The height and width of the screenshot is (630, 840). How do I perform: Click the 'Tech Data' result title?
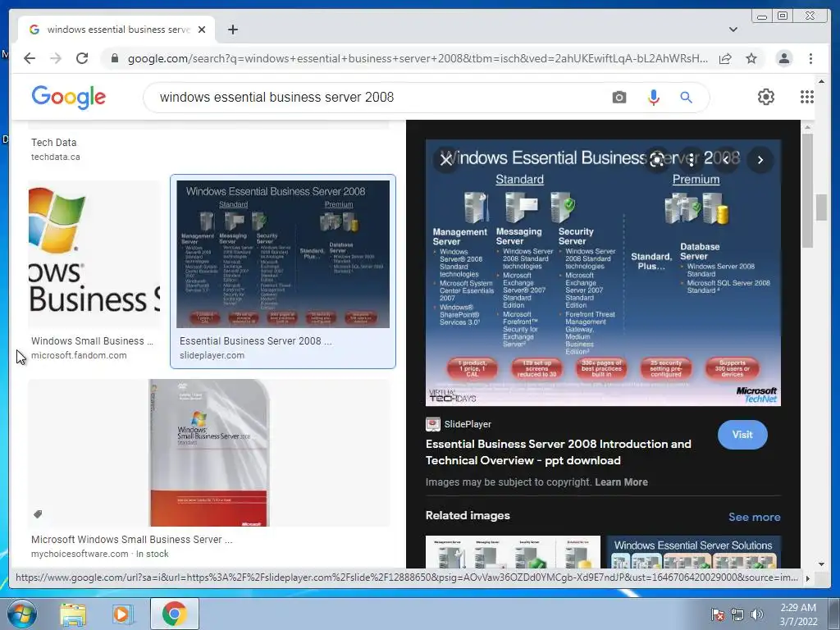click(53, 143)
